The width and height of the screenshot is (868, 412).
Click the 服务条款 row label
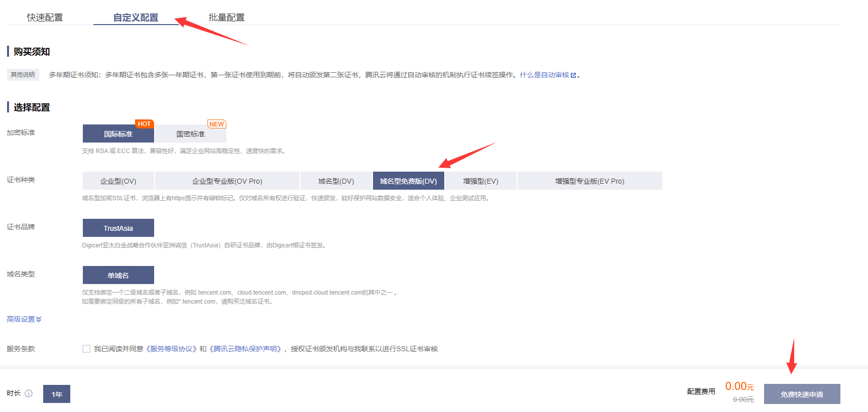pyautogui.click(x=21, y=349)
